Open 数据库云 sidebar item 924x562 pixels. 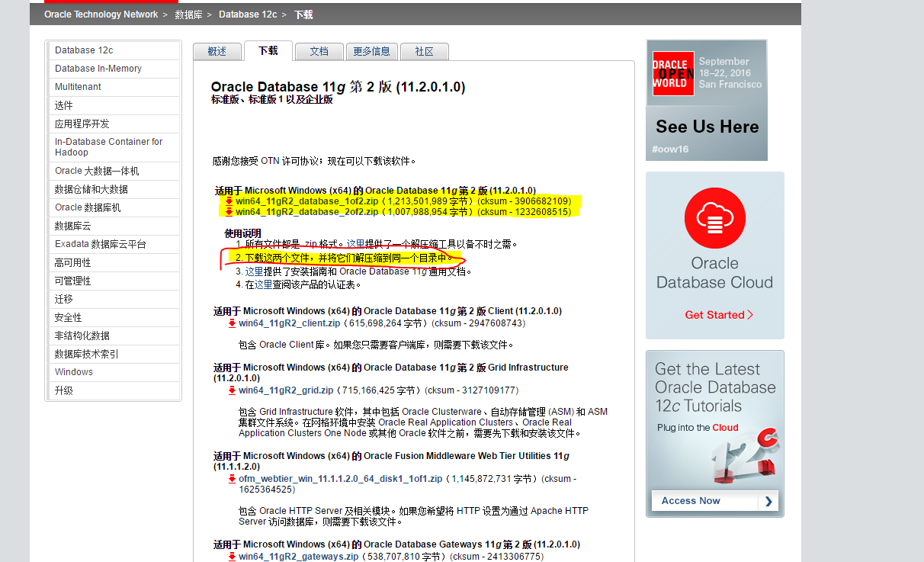[x=114, y=226]
